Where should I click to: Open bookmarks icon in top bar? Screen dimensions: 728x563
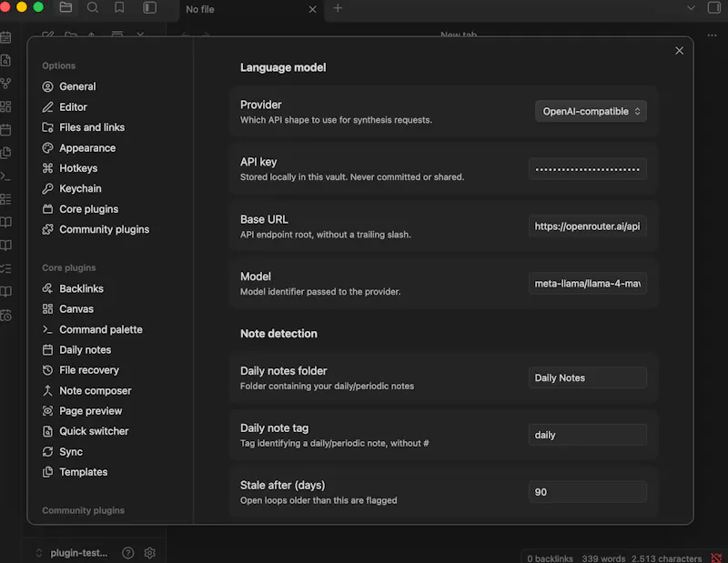pos(119,7)
